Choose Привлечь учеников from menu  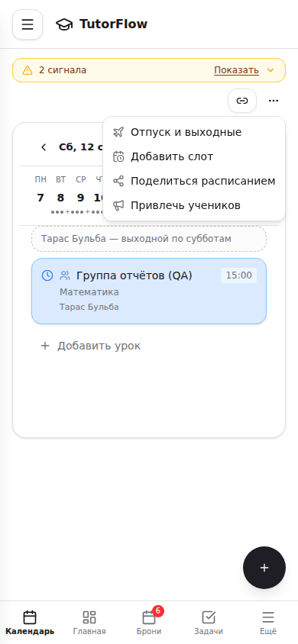pyautogui.click(x=194, y=205)
